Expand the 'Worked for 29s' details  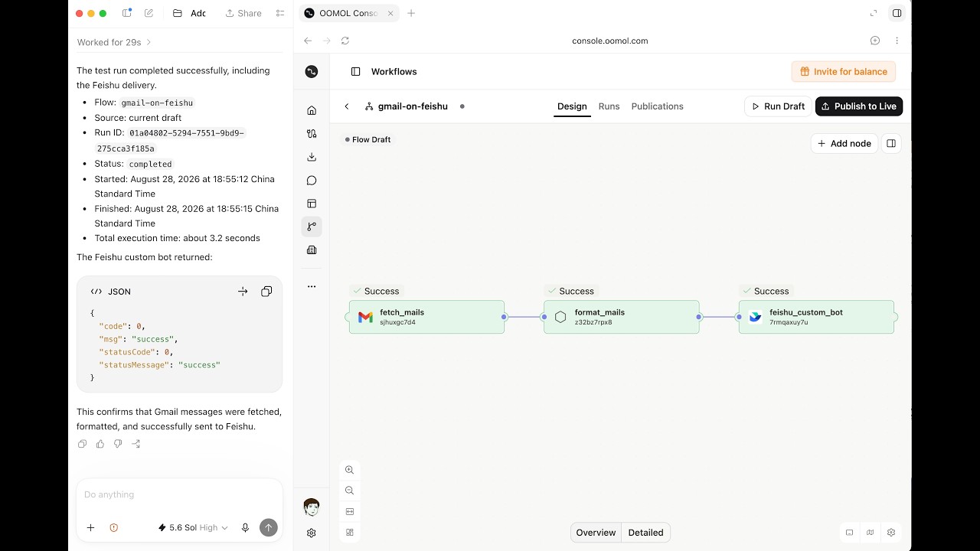click(115, 42)
